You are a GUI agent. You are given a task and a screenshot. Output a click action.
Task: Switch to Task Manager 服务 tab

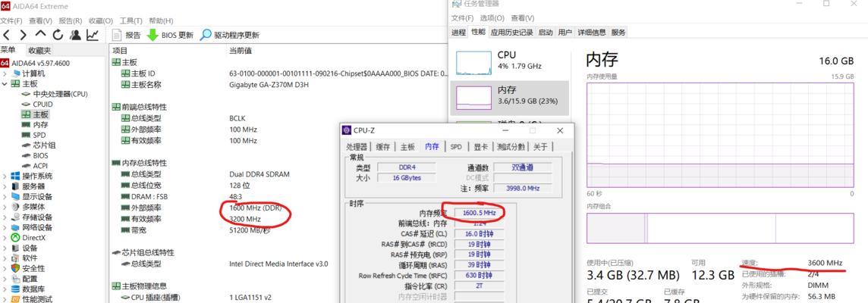(x=618, y=32)
